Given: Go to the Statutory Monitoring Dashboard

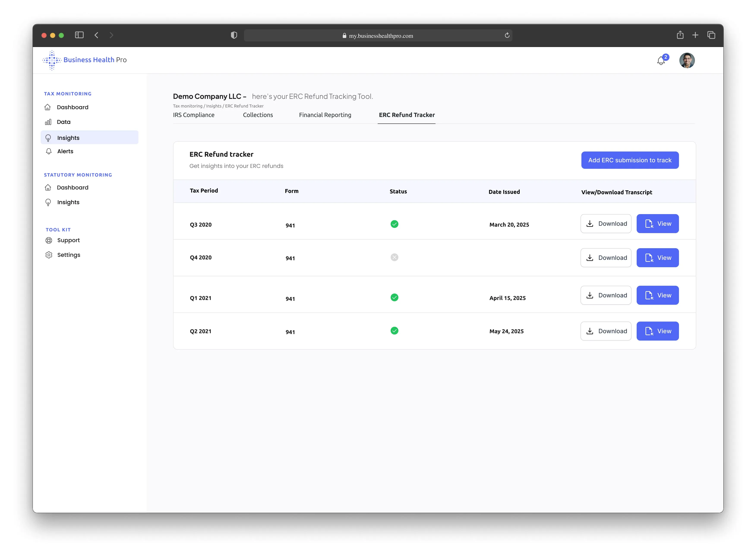Looking at the screenshot, I should [x=73, y=188].
